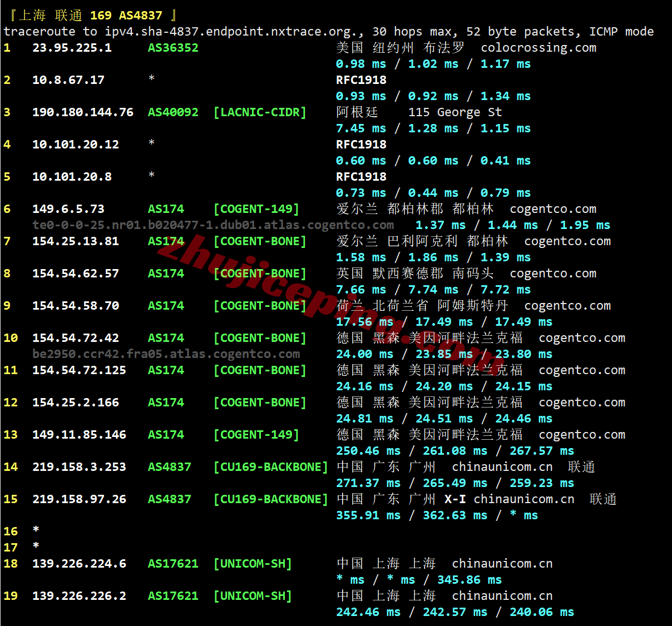Viewport: 672px width, 626px height.
Task: Click the [UNICOM-SH] tag on hop 18
Action: [x=253, y=564]
